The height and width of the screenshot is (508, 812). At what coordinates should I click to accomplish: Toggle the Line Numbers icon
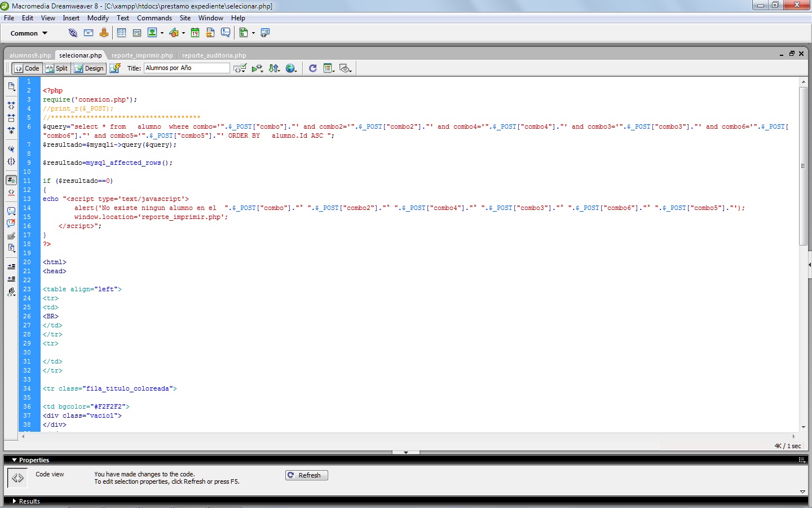(11, 180)
